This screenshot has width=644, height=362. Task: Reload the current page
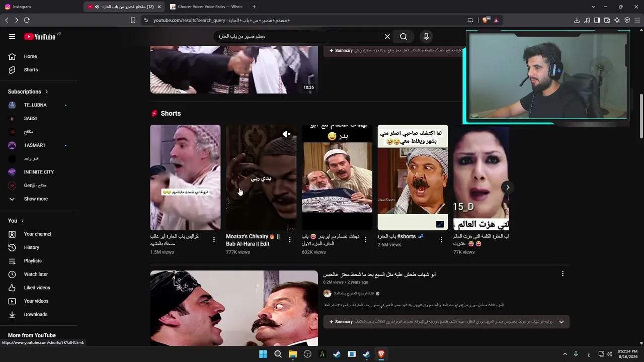[x=27, y=20]
